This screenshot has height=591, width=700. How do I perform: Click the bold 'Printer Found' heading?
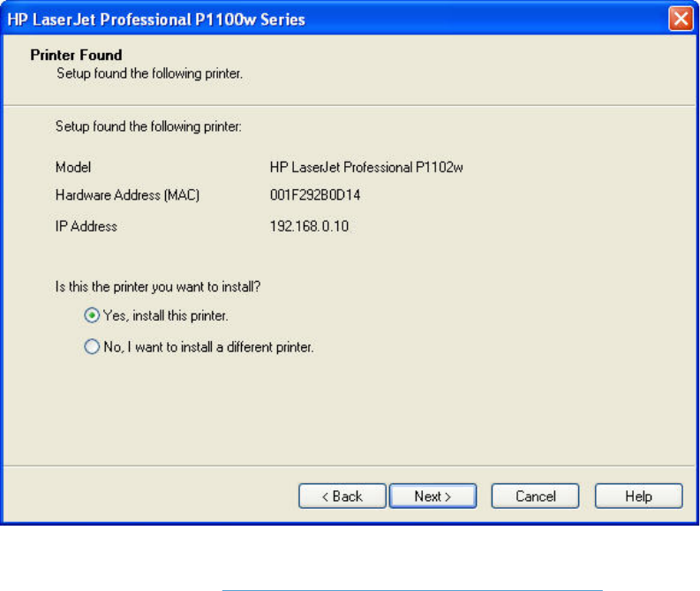click(76, 55)
